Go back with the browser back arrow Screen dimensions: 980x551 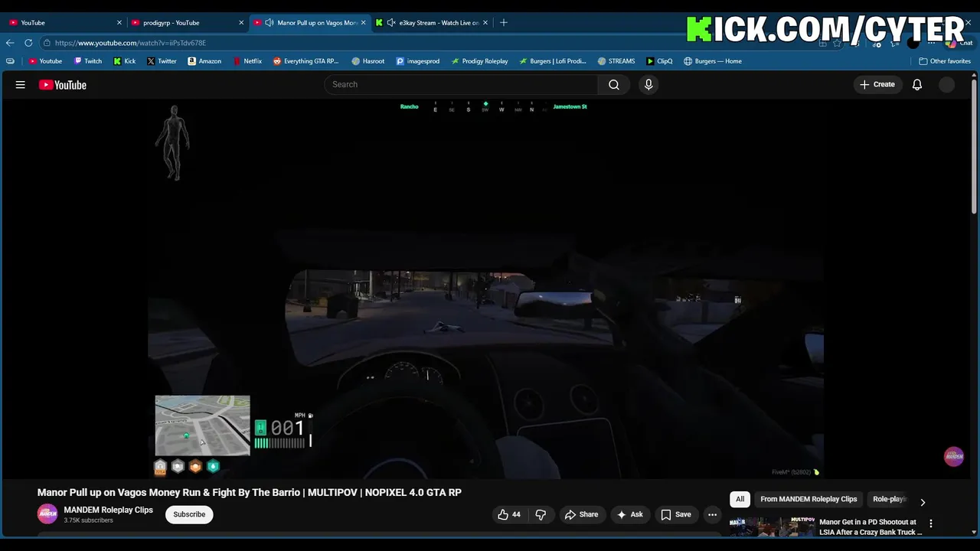(x=11, y=43)
